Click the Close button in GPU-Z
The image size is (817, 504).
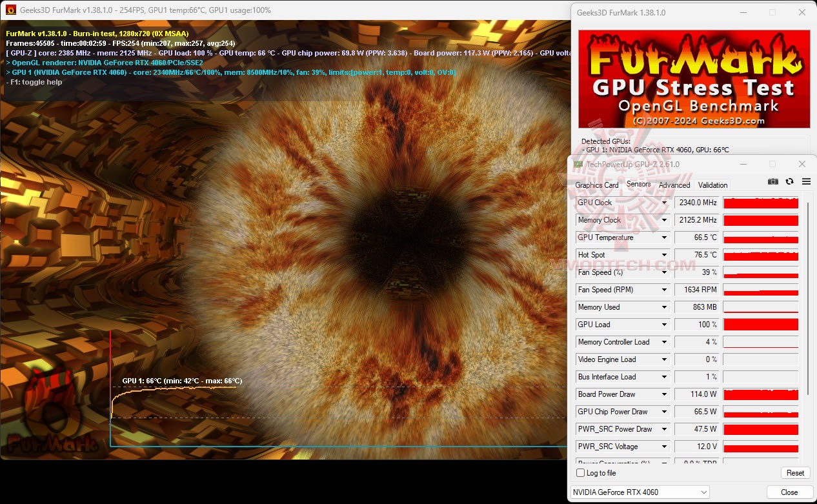point(789,492)
